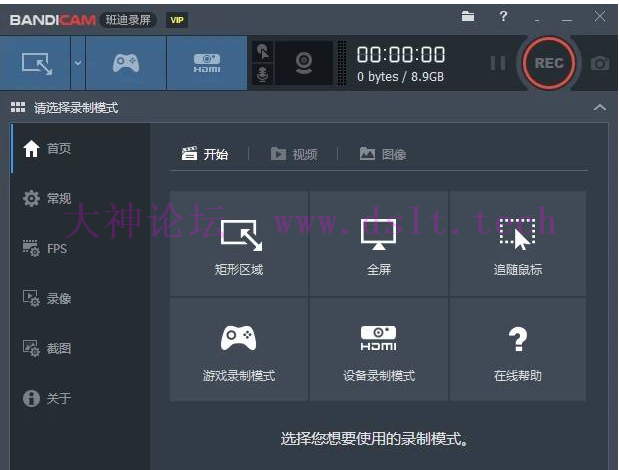Open the screen mode dropdown arrow
The image size is (619, 470).
coord(77,63)
